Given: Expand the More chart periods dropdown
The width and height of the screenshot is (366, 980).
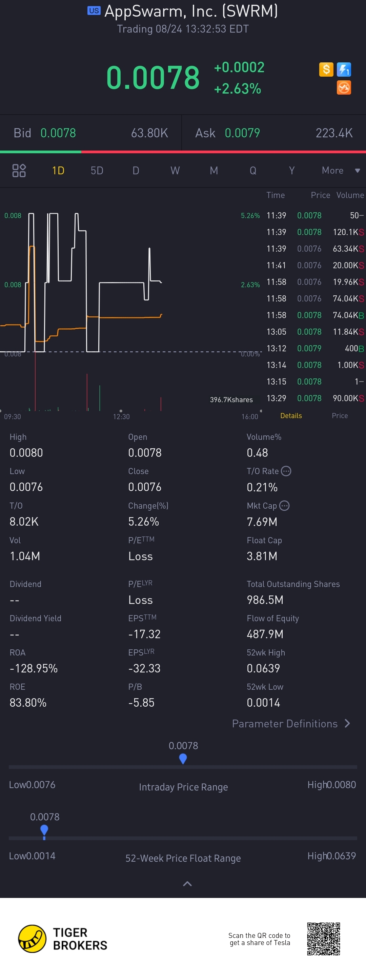Looking at the screenshot, I should click(341, 171).
